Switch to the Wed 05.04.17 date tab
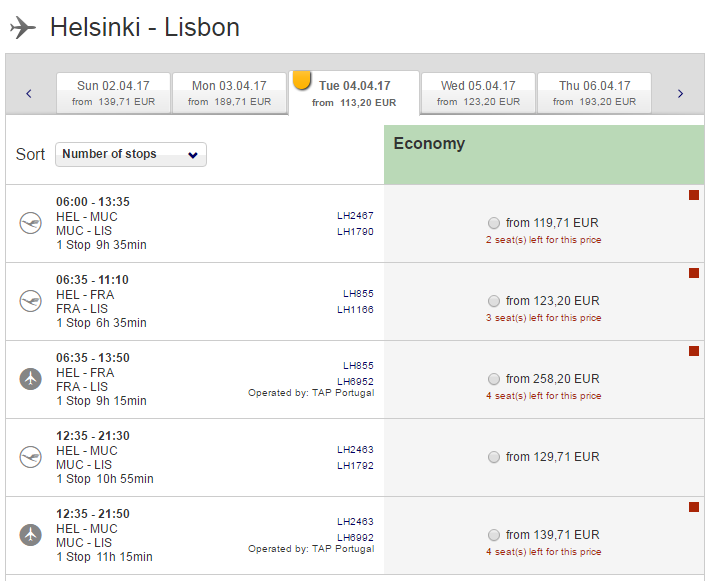The width and height of the screenshot is (711, 581). click(x=478, y=93)
